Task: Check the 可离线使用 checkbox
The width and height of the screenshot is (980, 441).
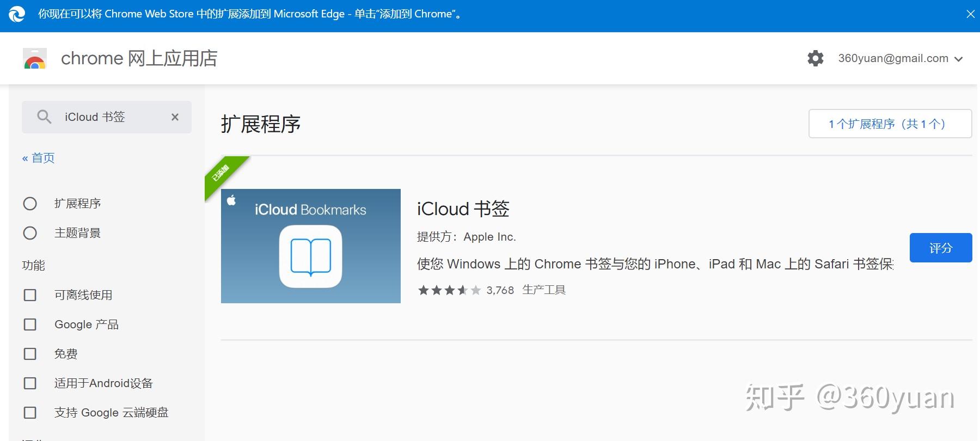Action: pyautogui.click(x=30, y=295)
